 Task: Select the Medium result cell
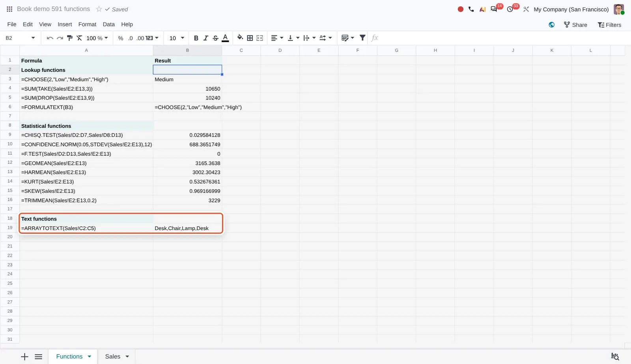click(x=187, y=79)
